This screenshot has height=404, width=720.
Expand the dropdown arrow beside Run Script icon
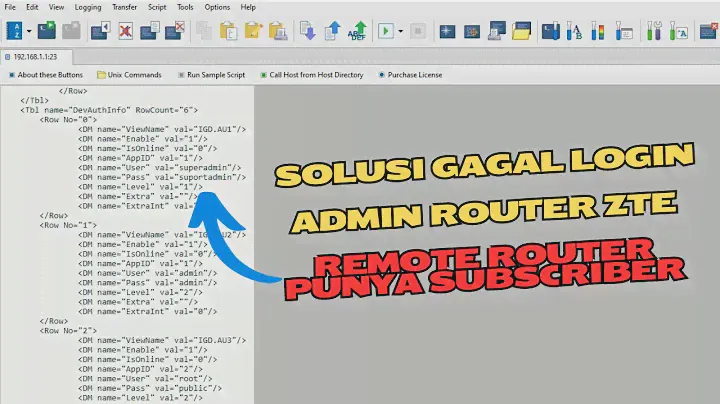[401, 31]
